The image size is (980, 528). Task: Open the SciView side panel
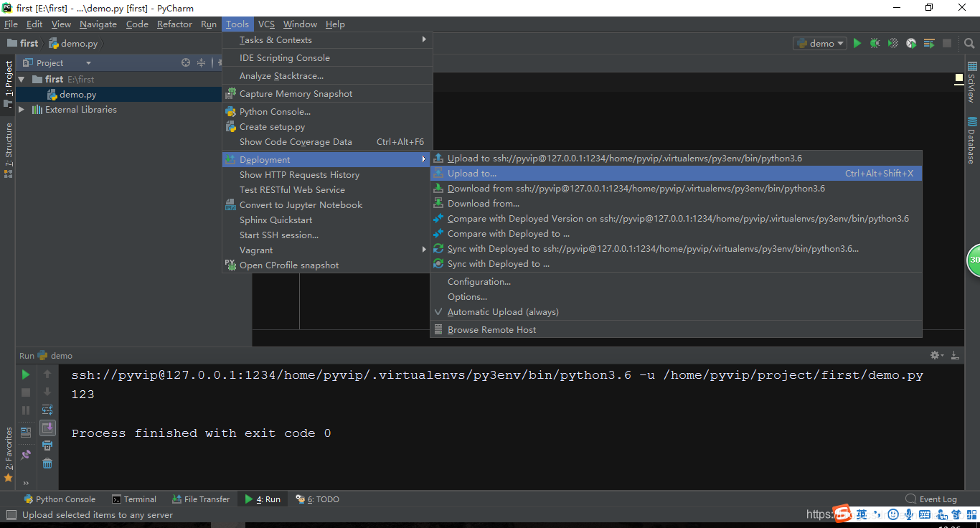click(972, 82)
